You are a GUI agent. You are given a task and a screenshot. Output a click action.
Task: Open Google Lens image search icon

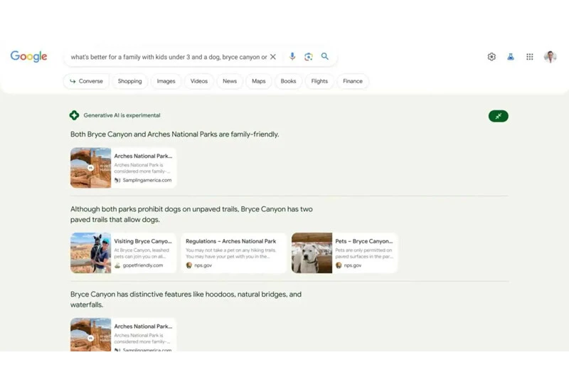[x=309, y=57]
